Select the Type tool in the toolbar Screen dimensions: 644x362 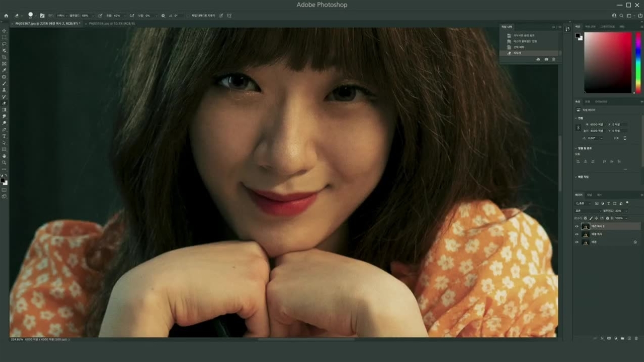point(5,136)
